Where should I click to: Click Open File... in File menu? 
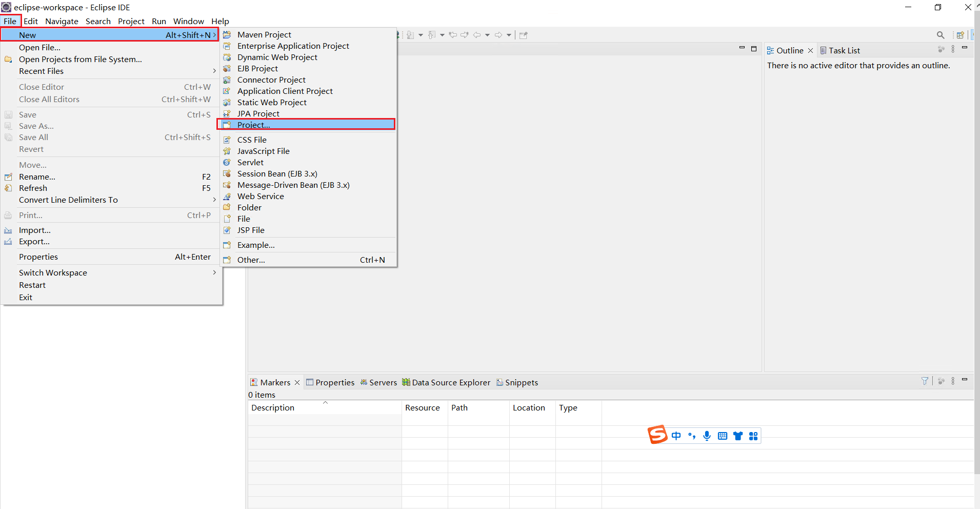click(111, 47)
